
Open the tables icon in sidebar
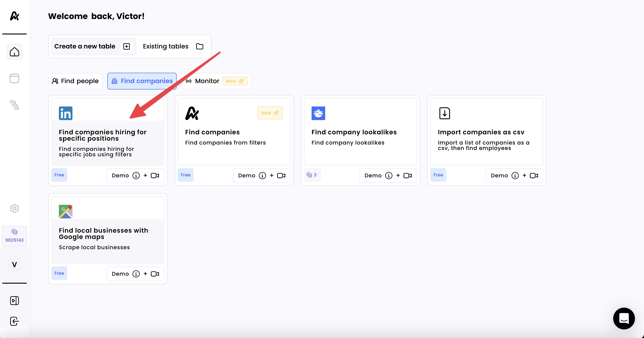coord(14,78)
